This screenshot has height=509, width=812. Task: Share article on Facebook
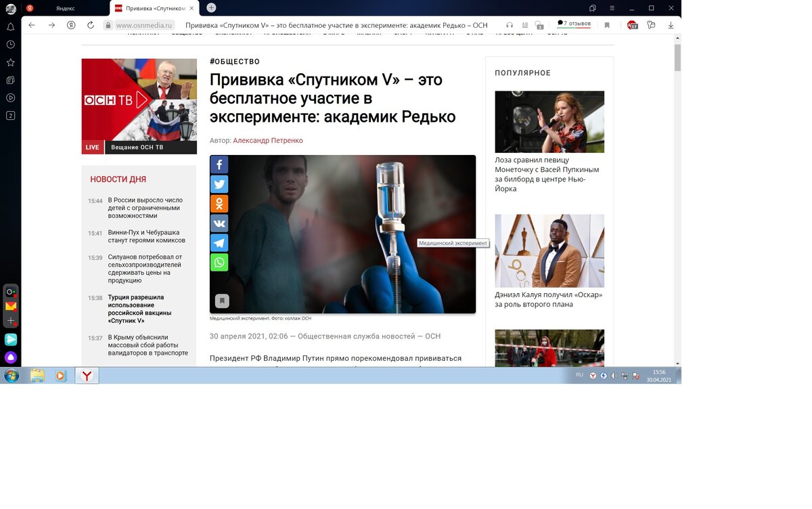click(219, 165)
